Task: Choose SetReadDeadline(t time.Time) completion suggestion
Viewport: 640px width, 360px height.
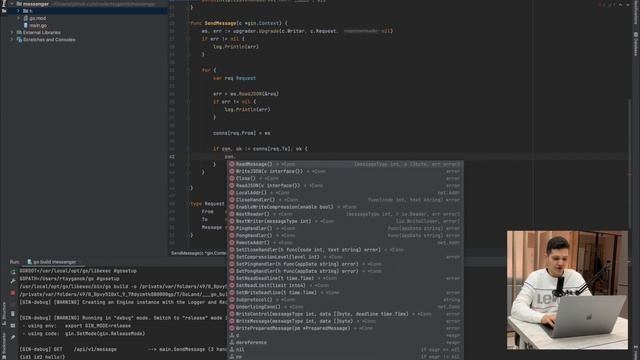Action: click(x=345, y=278)
